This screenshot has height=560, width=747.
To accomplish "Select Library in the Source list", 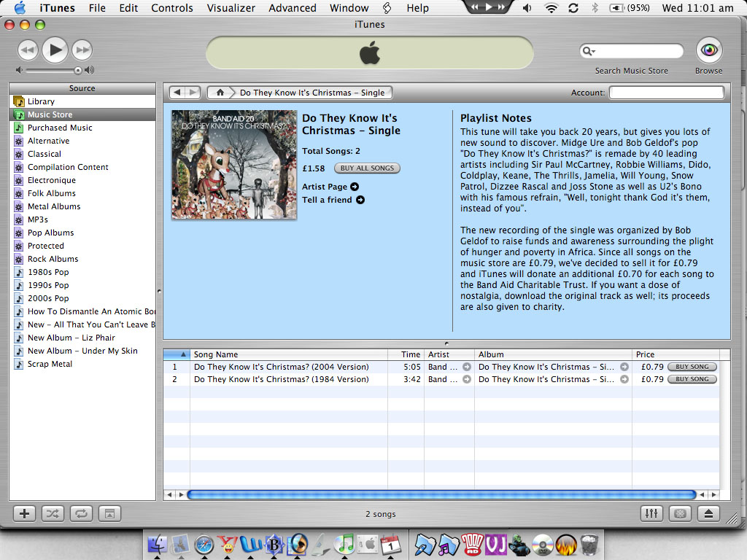I will pyautogui.click(x=83, y=101).
